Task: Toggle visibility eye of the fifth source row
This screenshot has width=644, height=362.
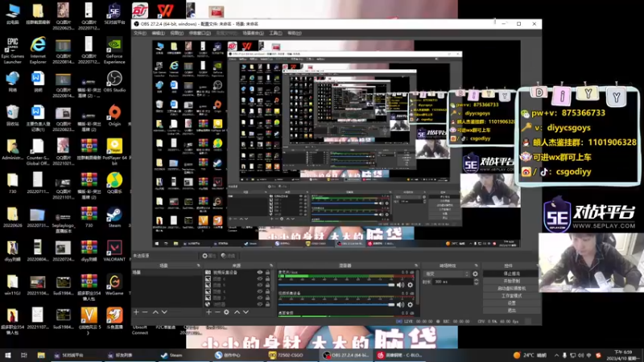Action: tap(259, 298)
